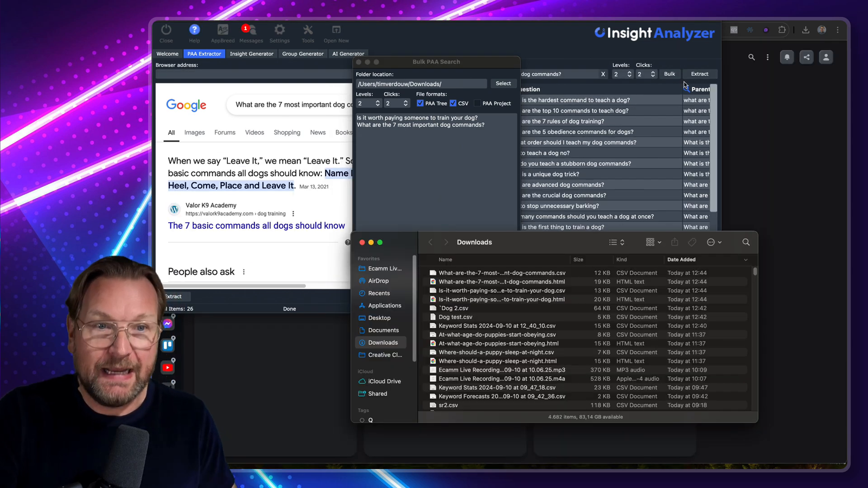Click Finder's Tag toolbar icon
Viewport: 868px width, 488px height.
(692, 242)
